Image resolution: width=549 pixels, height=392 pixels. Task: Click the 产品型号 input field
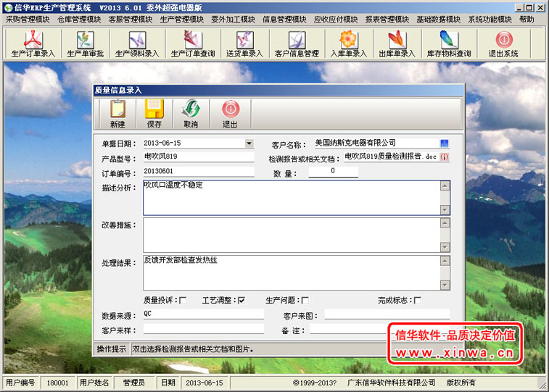[199, 157]
